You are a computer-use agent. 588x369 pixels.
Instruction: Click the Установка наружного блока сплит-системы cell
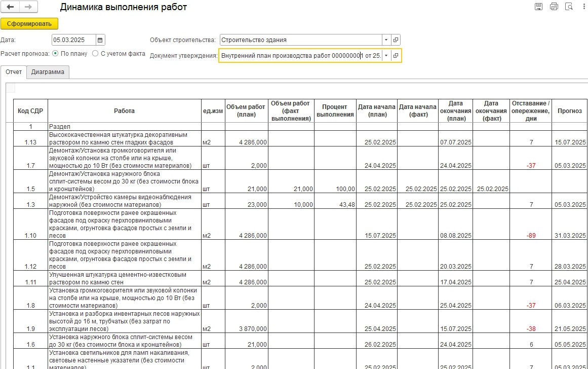pyautogui.click(x=125, y=341)
